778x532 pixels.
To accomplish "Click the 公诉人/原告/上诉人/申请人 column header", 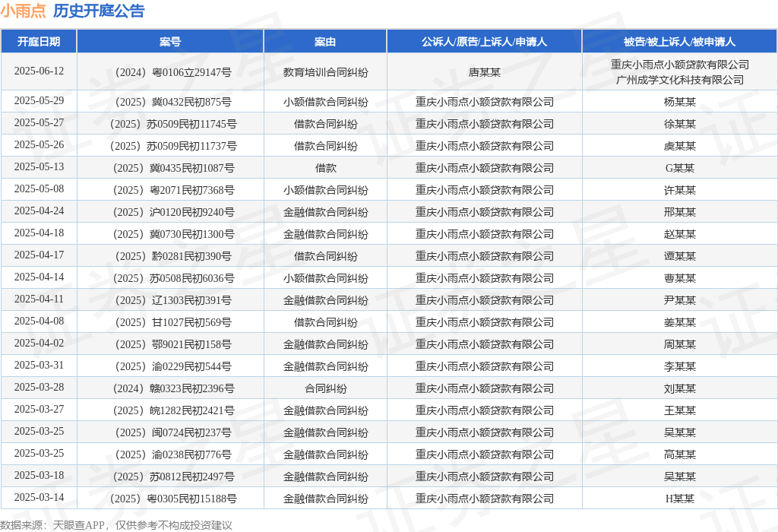I will click(x=484, y=42).
